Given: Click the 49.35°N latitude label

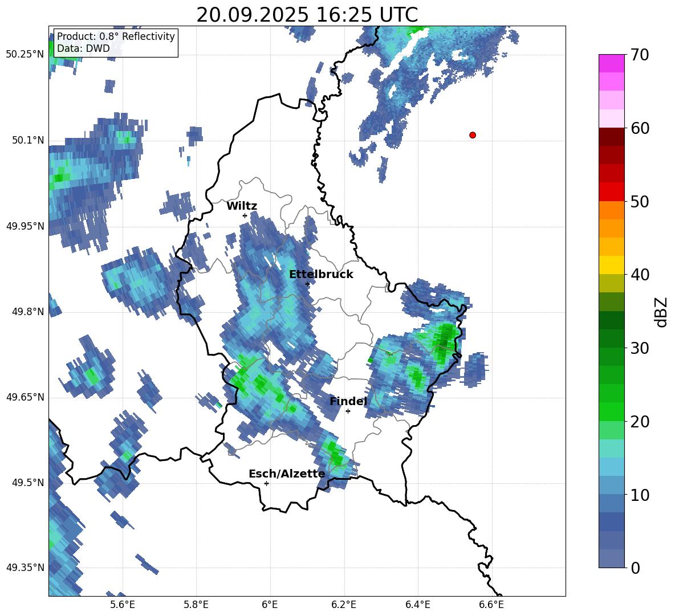Looking at the screenshot, I should 25,568.
